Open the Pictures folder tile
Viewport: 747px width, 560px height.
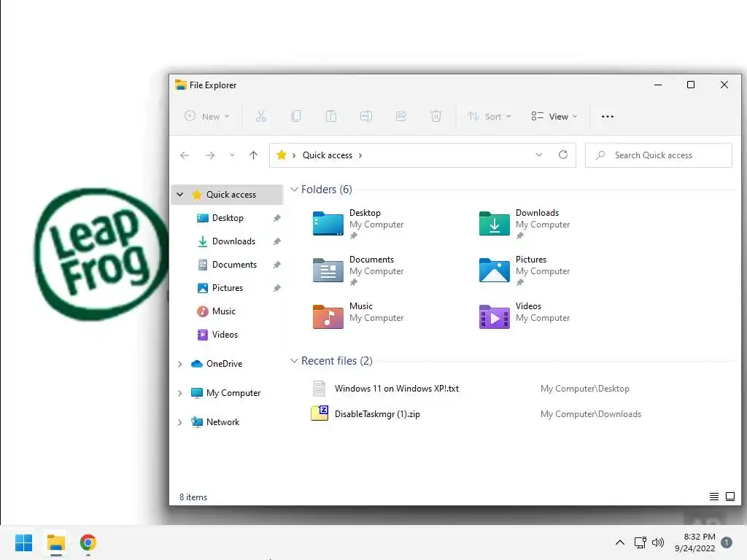coord(525,271)
